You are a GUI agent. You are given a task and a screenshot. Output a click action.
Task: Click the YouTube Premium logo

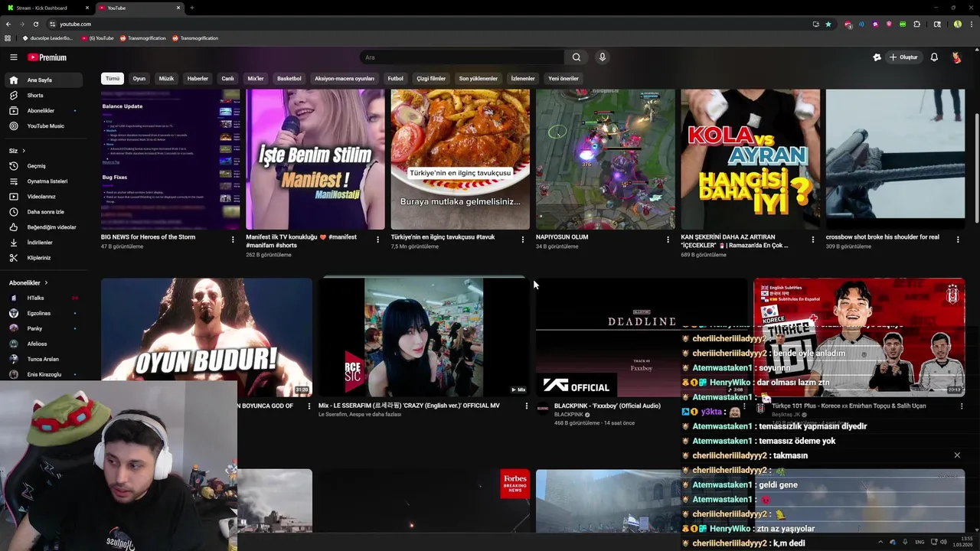click(47, 57)
